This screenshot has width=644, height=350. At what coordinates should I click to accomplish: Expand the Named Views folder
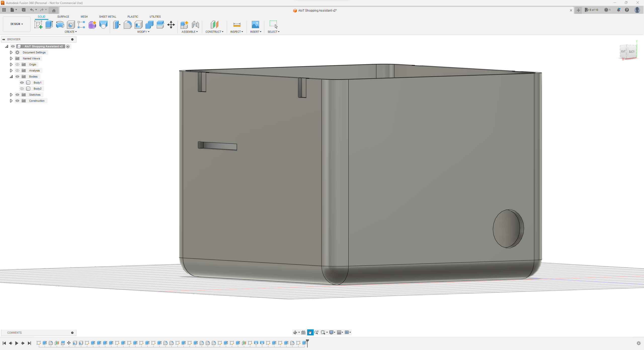[11, 58]
